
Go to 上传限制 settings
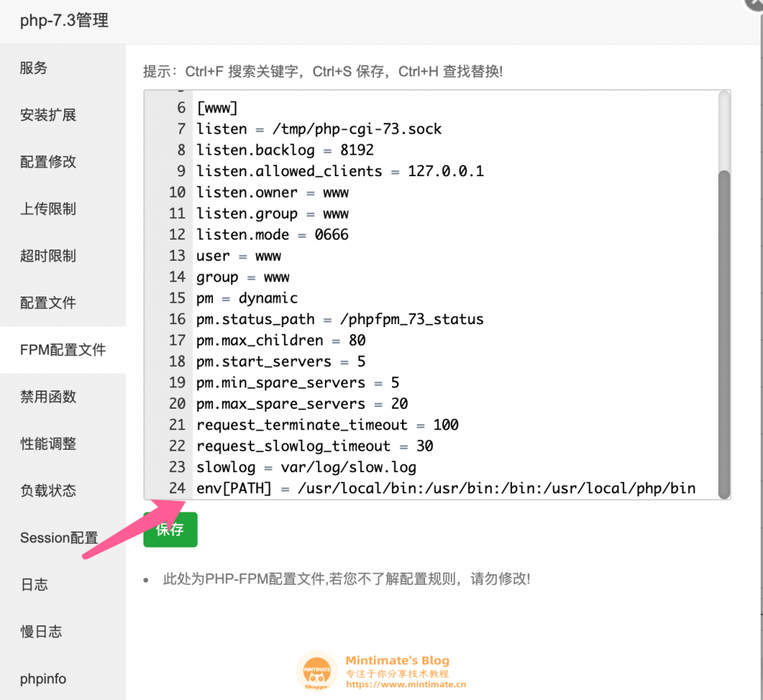[63, 209]
